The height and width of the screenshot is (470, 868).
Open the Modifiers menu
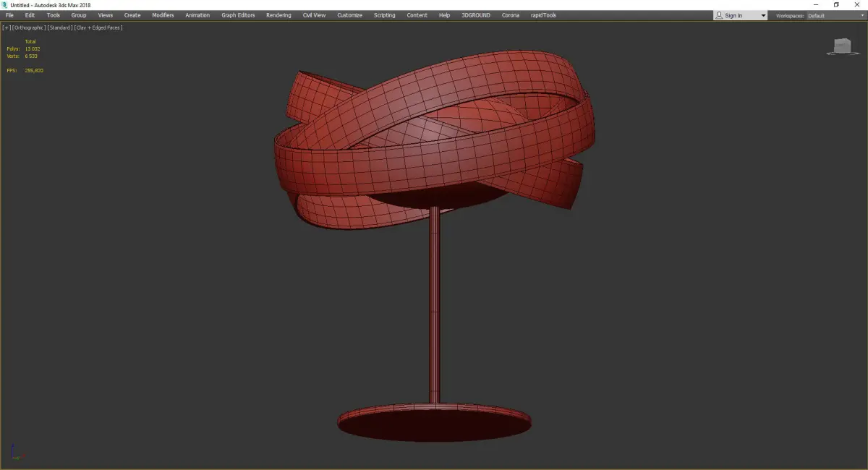point(163,15)
